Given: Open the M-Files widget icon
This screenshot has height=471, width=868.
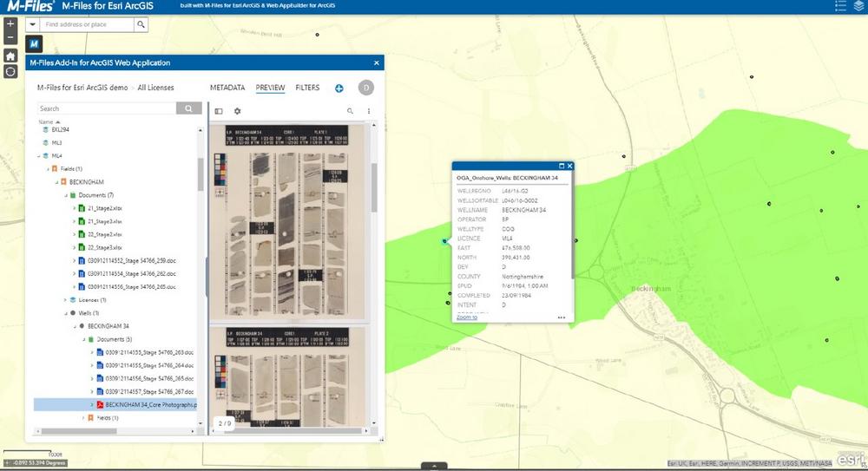Looking at the screenshot, I should point(35,43).
